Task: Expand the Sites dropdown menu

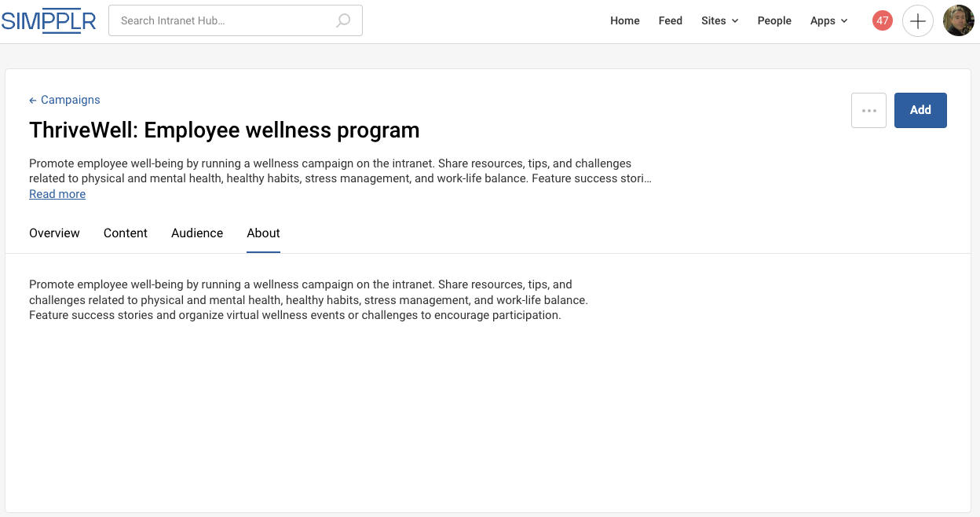Action: pyautogui.click(x=719, y=21)
